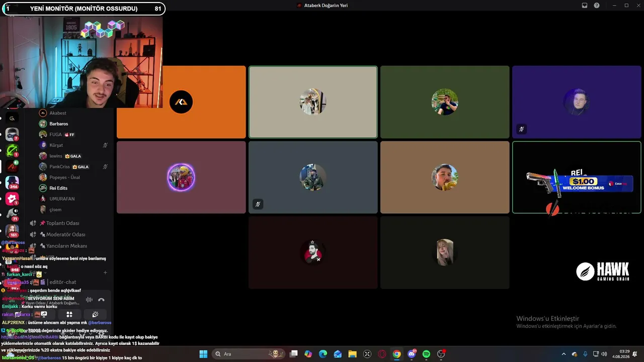The image size is (644, 362).
Task: Click the avatar in the brown tile
Action: 445,177
